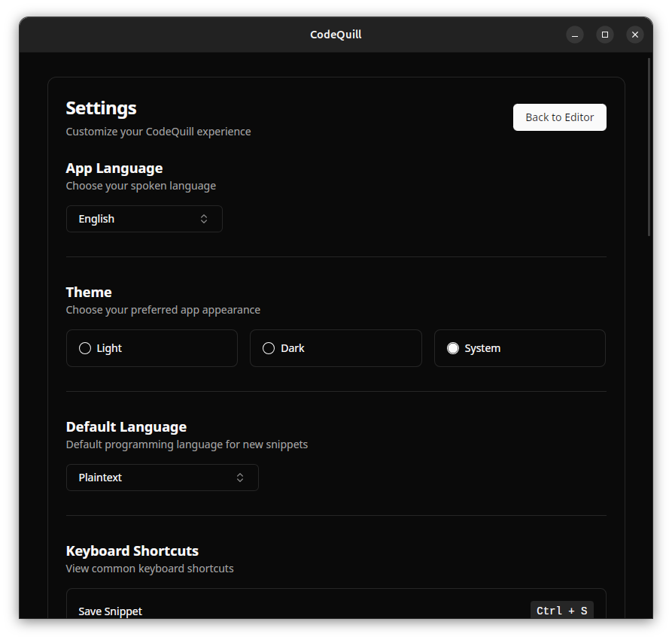Click the Ctrl + S shortcut badge

click(x=561, y=610)
